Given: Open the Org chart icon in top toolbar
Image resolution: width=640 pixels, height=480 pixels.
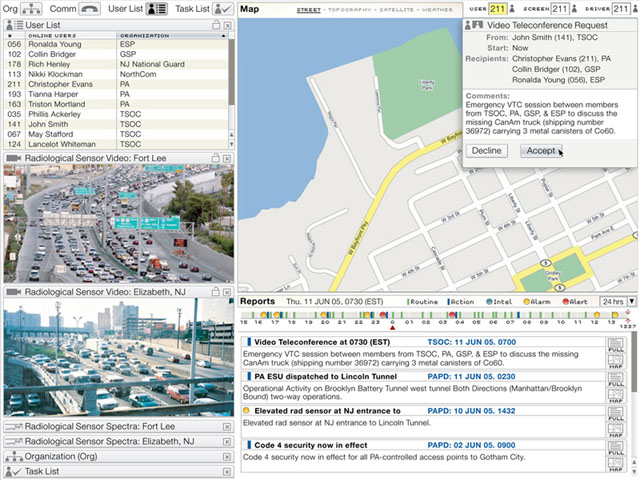Looking at the screenshot, I should tap(31, 9).
